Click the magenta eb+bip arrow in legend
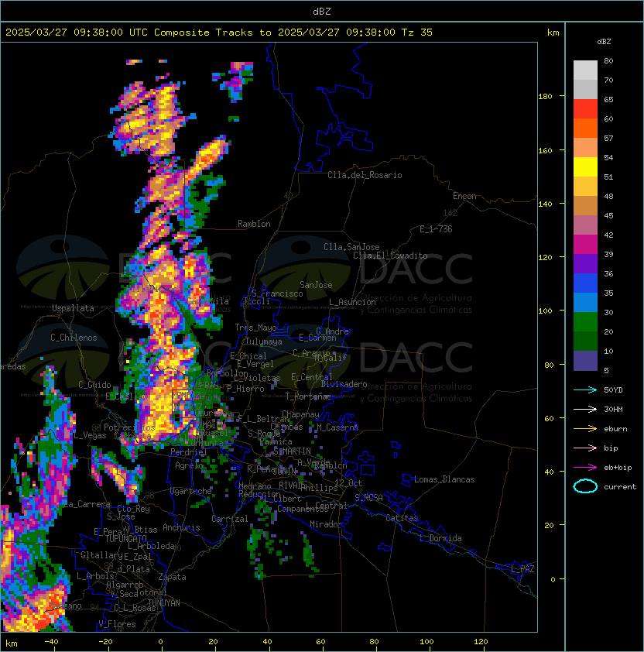The image size is (644, 652). [585, 468]
